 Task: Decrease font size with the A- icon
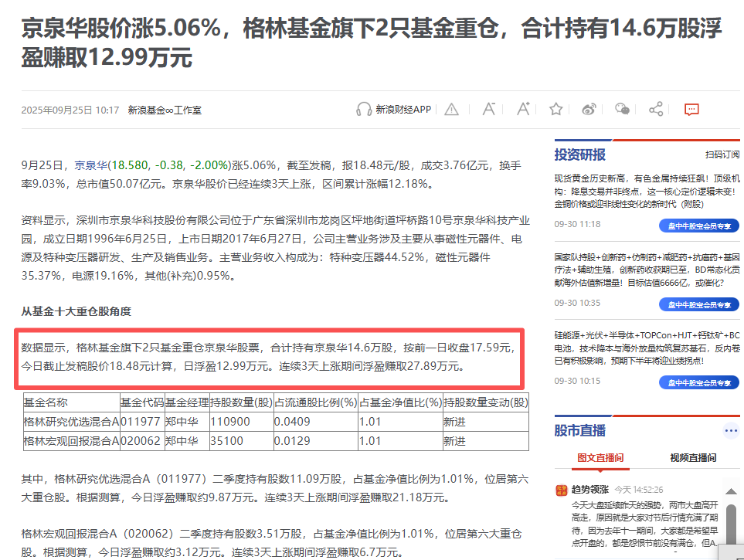489,109
